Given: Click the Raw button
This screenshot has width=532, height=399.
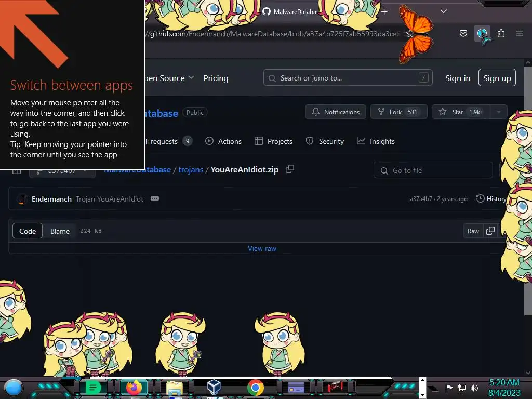Looking at the screenshot, I should (473, 231).
